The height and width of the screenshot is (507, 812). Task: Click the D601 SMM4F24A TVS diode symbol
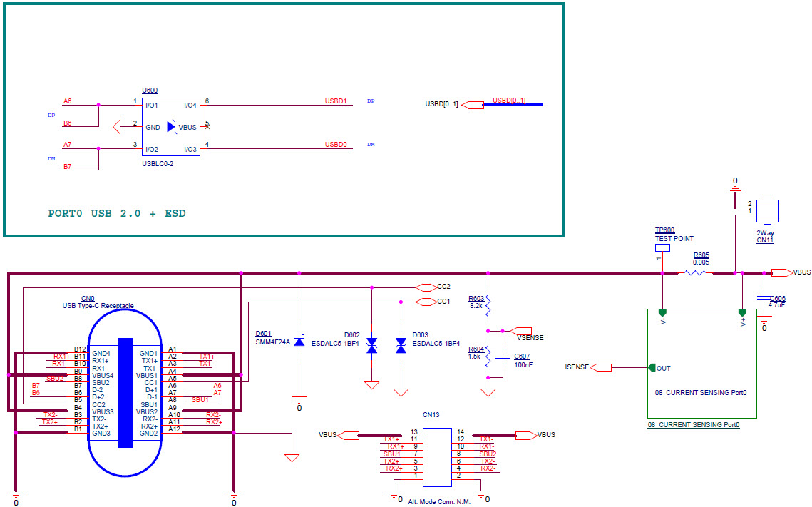tap(299, 341)
